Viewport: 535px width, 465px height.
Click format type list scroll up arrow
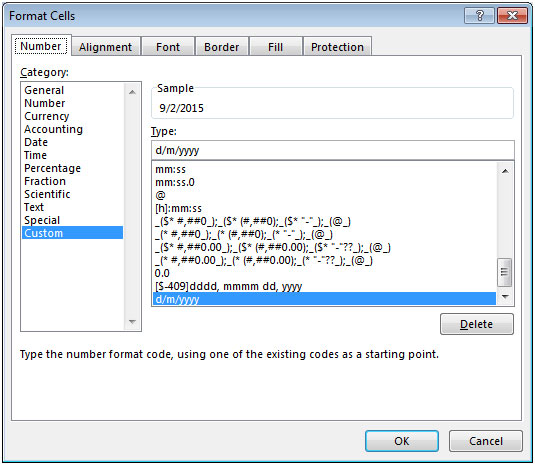point(505,171)
